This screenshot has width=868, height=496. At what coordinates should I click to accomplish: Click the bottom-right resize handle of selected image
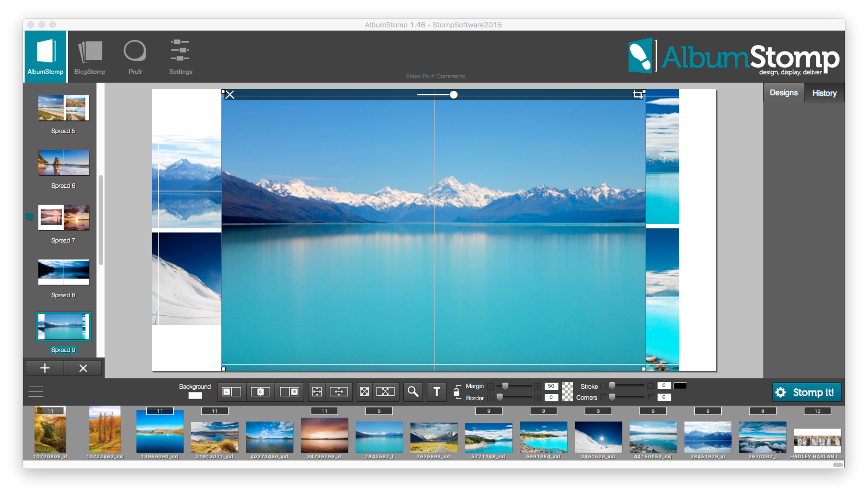pos(644,369)
